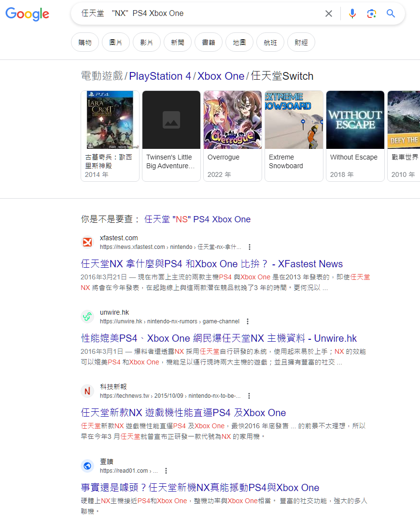Clear the search box with the X icon
Image resolution: width=420 pixels, height=522 pixels.
tap(329, 14)
